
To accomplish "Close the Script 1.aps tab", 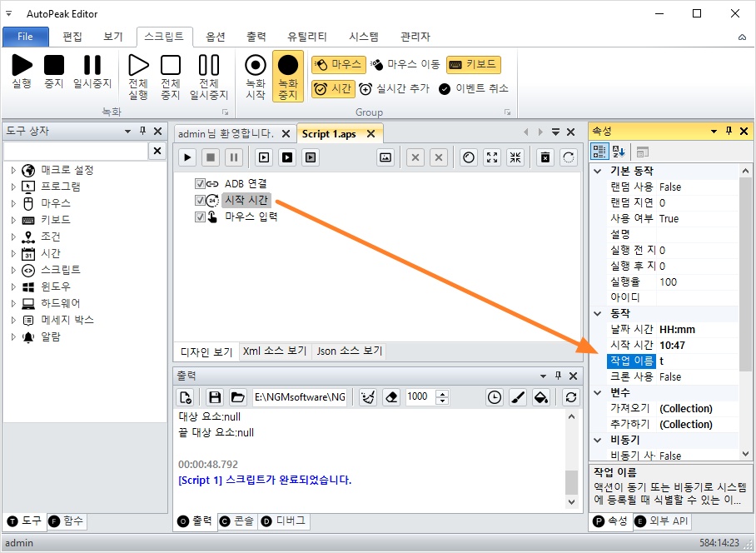I will tap(371, 134).
